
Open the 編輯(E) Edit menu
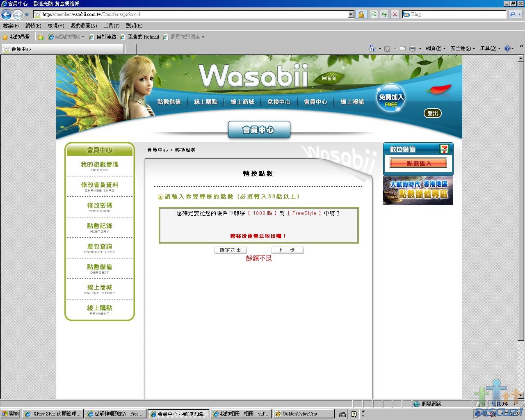tap(33, 26)
